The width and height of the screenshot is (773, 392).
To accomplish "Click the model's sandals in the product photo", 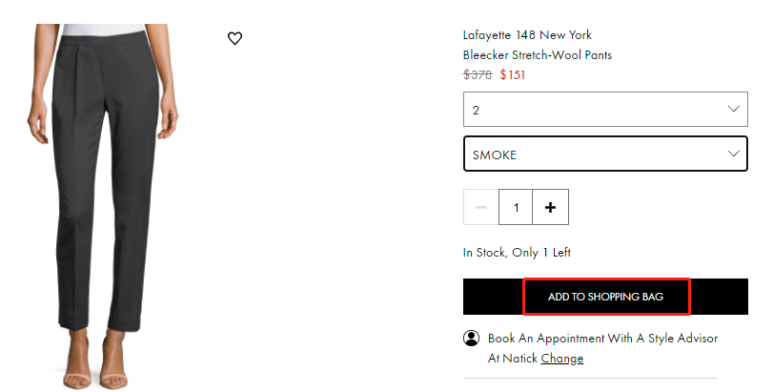I will point(96,362).
